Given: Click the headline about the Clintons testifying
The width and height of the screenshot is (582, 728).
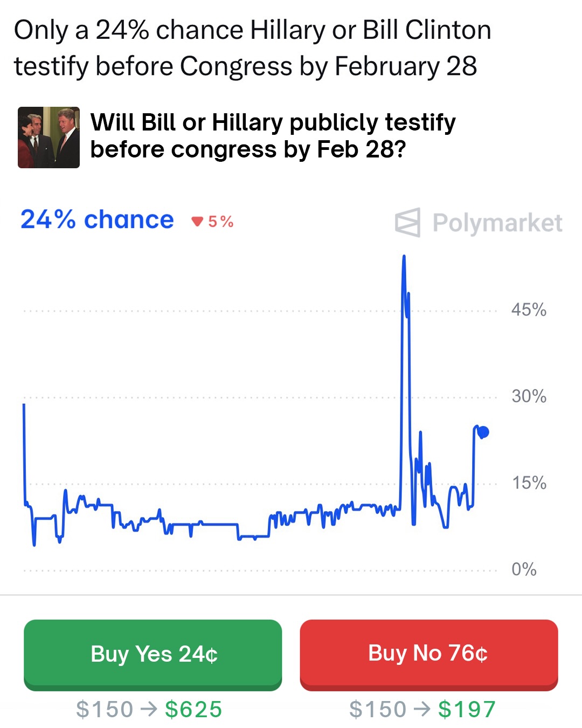Looking at the screenshot, I should (x=252, y=48).
